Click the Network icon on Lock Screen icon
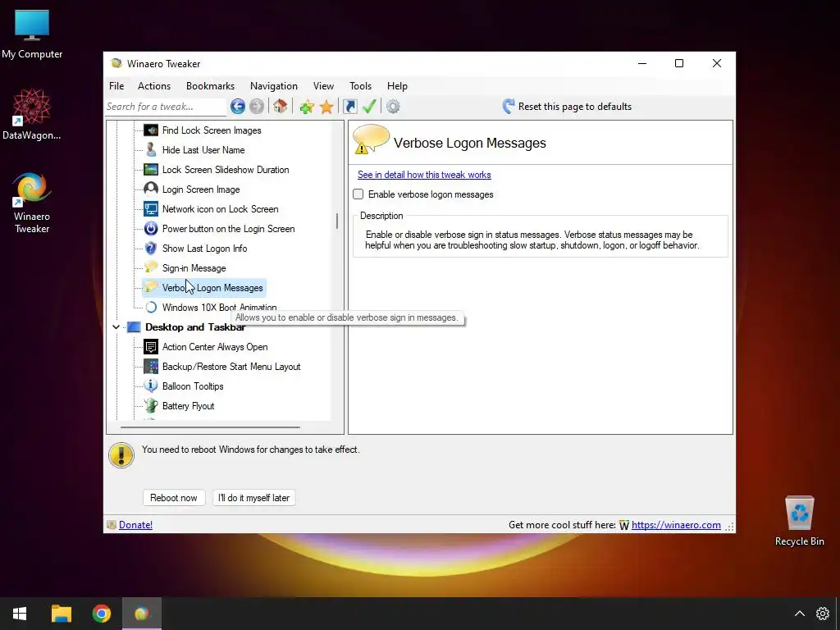Screen dimensions: 840x630 pos(151,209)
